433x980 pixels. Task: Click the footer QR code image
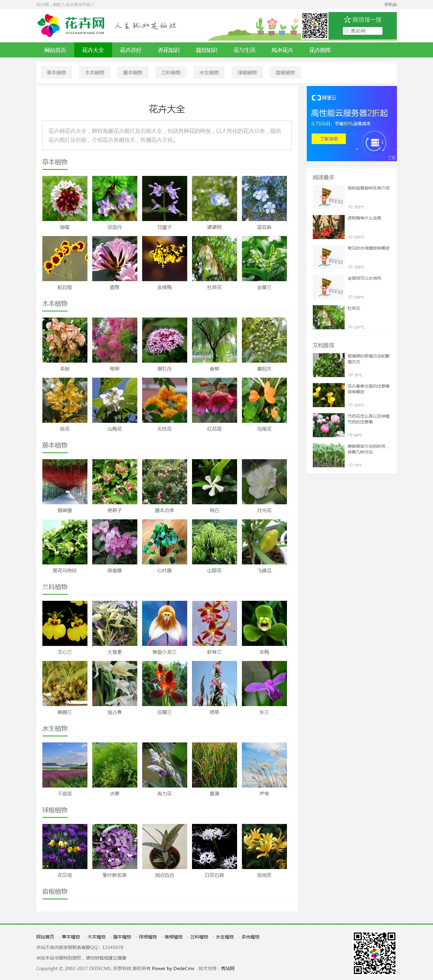point(374,953)
